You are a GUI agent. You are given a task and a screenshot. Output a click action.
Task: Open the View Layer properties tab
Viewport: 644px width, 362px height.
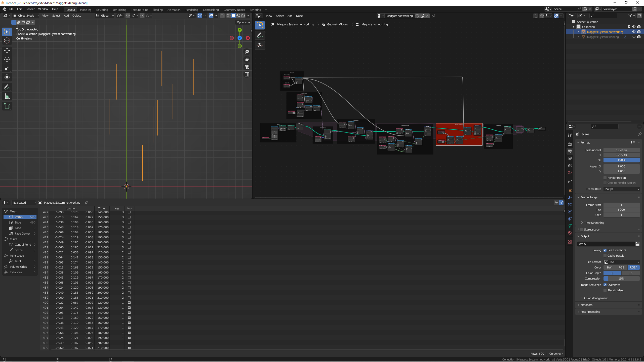point(570,158)
